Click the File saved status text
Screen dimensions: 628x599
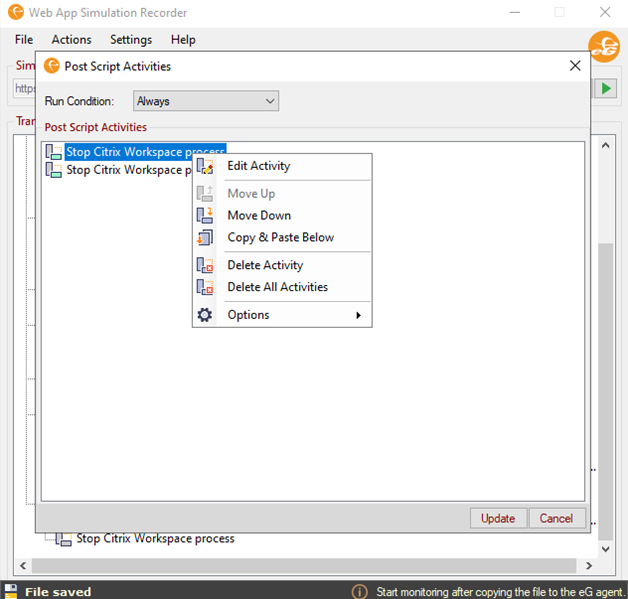pos(58,592)
